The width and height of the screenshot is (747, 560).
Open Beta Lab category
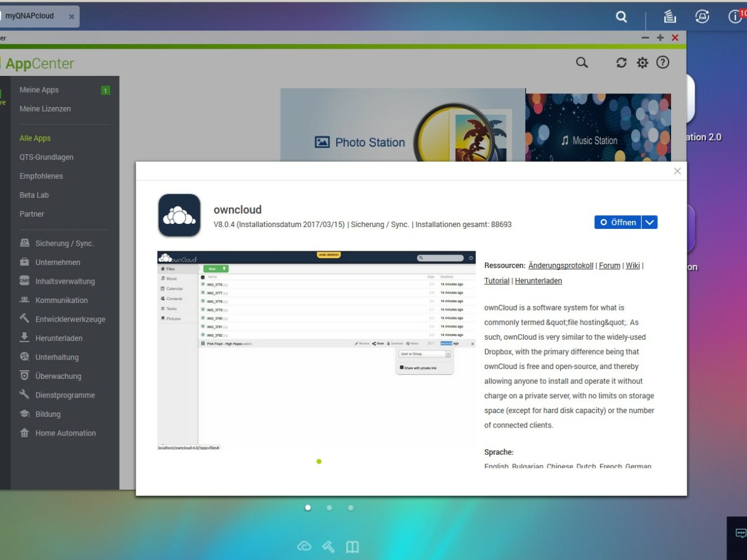tap(34, 195)
